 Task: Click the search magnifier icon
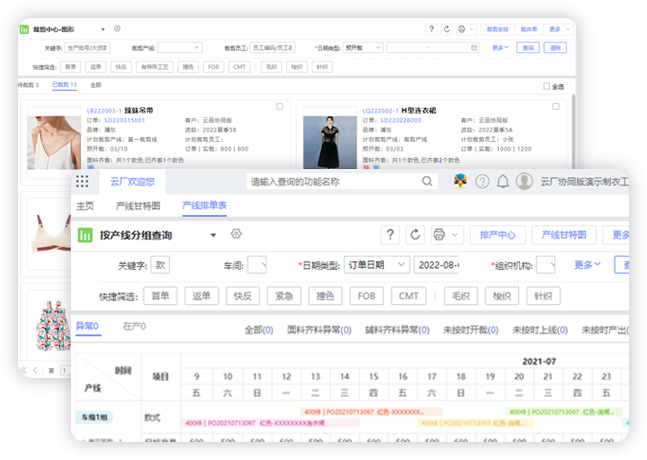(x=427, y=181)
